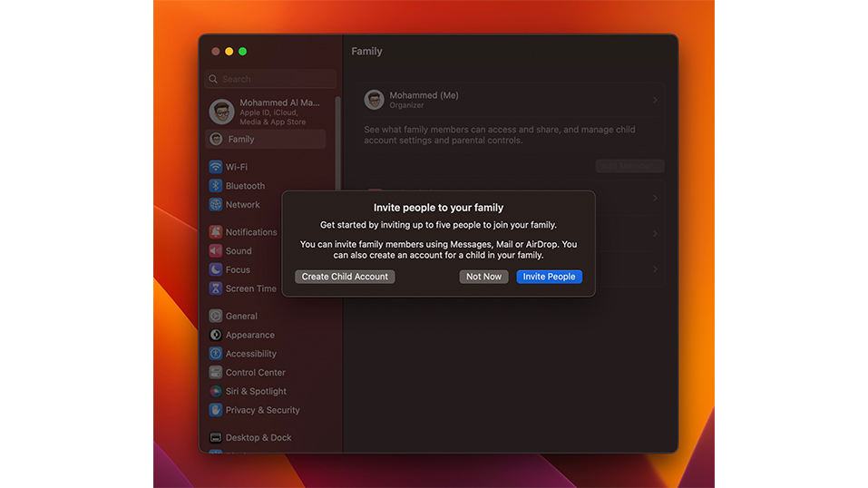Click the Notifications bell icon
Image resolution: width=868 pixels, height=488 pixels.
(x=216, y=232)
